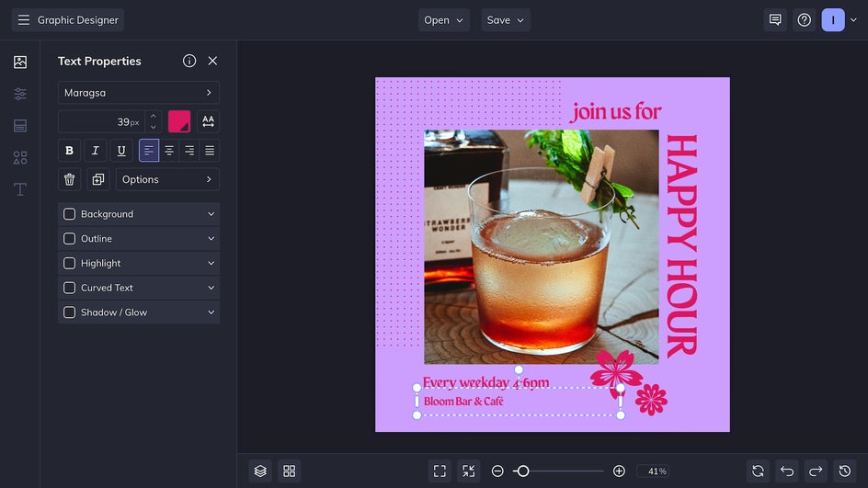Open the Layers panel icon
Screen dimensions: 868x488
pyautogui.click(x=260, y=471)
